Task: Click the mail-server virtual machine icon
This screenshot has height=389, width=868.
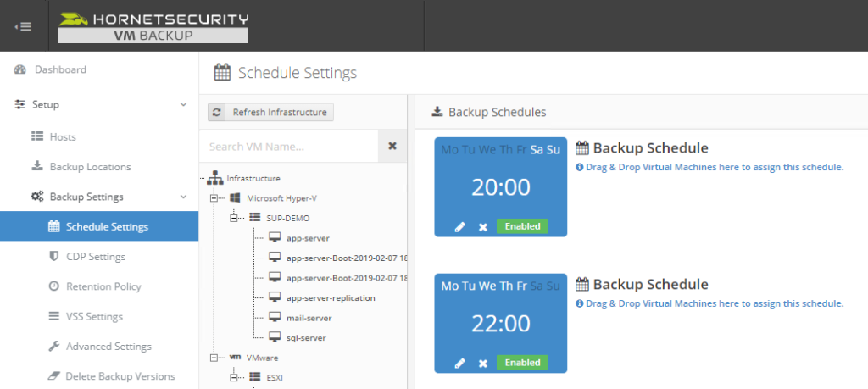Action: [x=275, y=318]
